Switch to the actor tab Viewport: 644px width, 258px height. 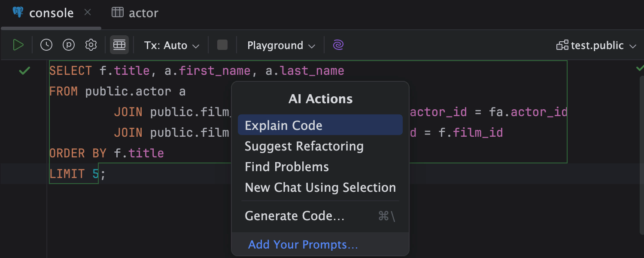pos(143,13)
